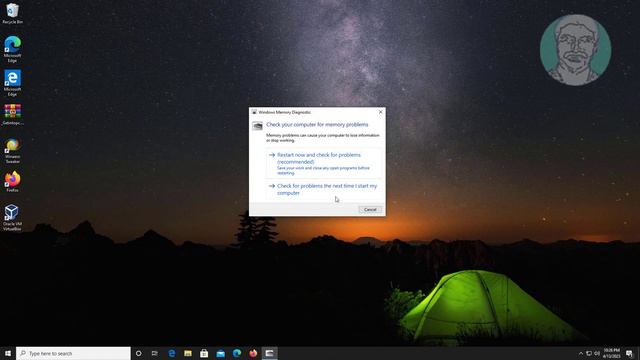
Task: Select the legacy blue Microsoft Edge desktop shortcut
Action: point(12,83)
